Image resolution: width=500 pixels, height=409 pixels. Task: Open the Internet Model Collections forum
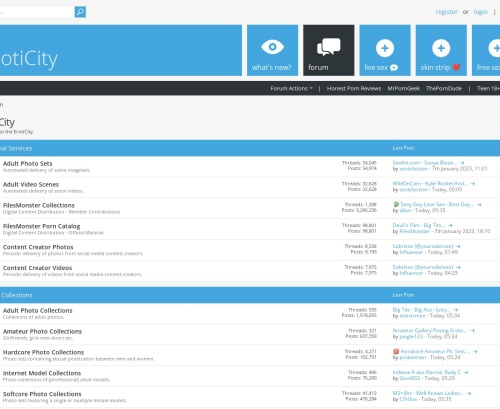[42, 373]
